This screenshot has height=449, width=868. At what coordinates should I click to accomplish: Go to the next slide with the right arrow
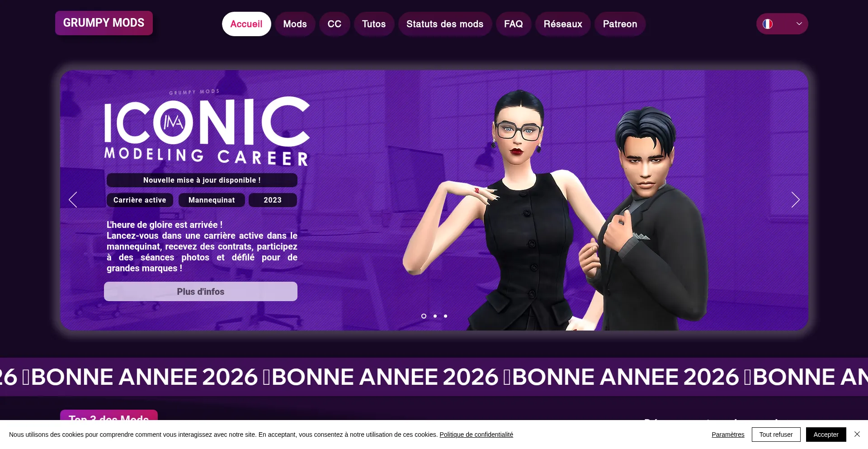coord(795,199)
